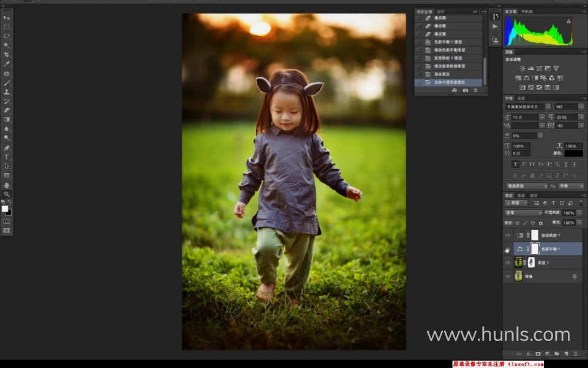Screen dimensions: 588x368
Task: Switch to the 路径 tab
Action: [533, 195]
